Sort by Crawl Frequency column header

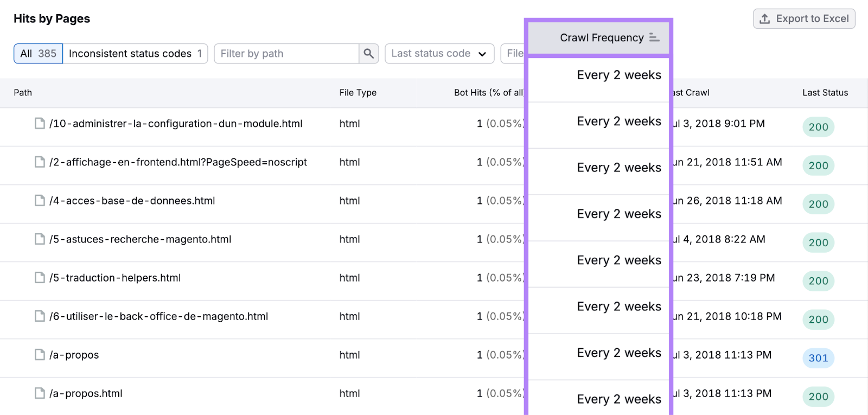pyautogui.click(x=599, y=38)
